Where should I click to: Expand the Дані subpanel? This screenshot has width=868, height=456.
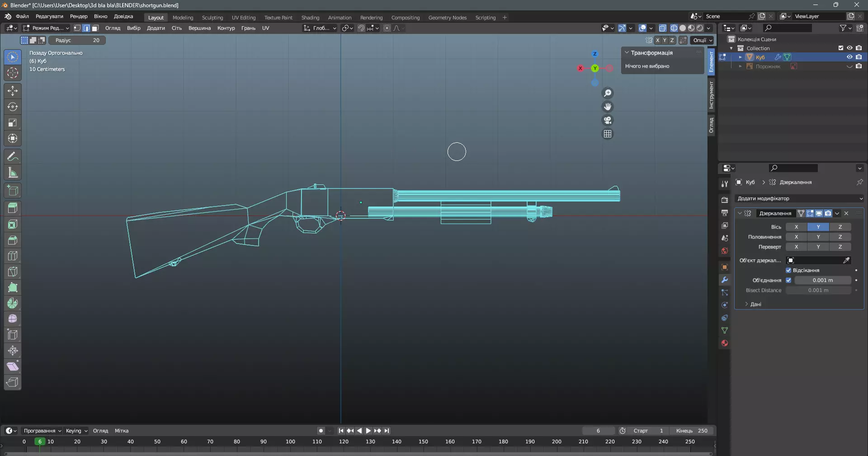(746, 304)
